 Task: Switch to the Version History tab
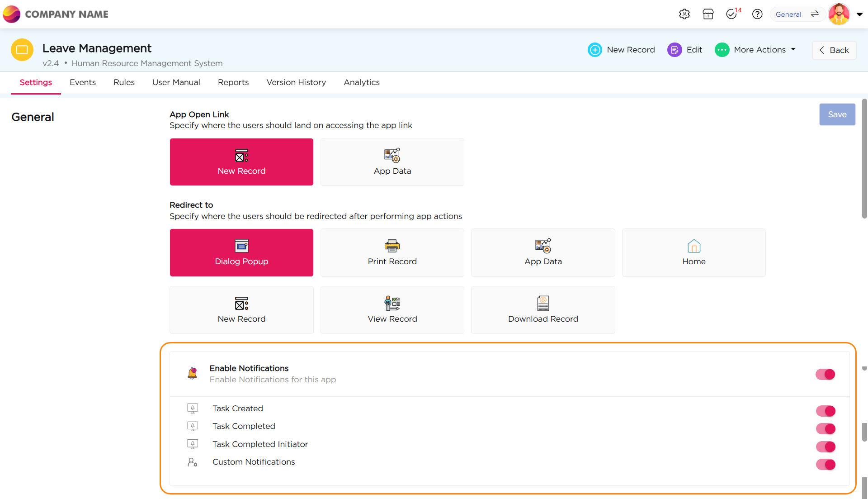[x=296, y=82]
